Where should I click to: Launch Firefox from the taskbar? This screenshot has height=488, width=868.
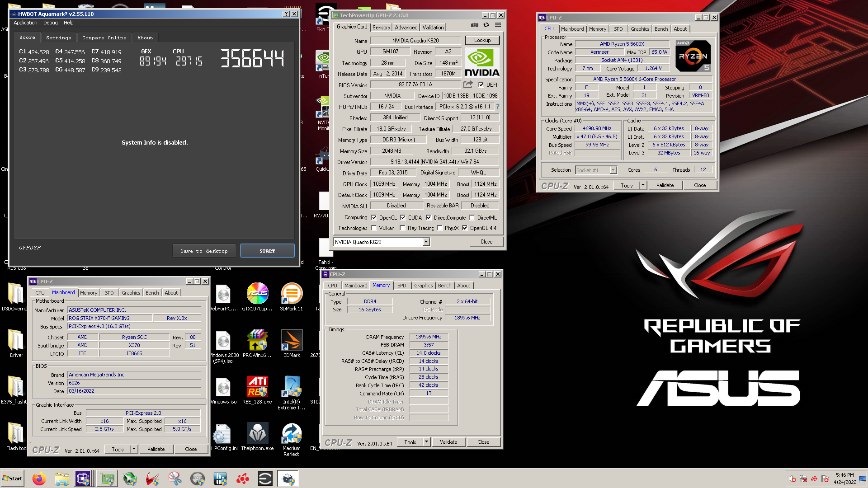click(39, 479)
